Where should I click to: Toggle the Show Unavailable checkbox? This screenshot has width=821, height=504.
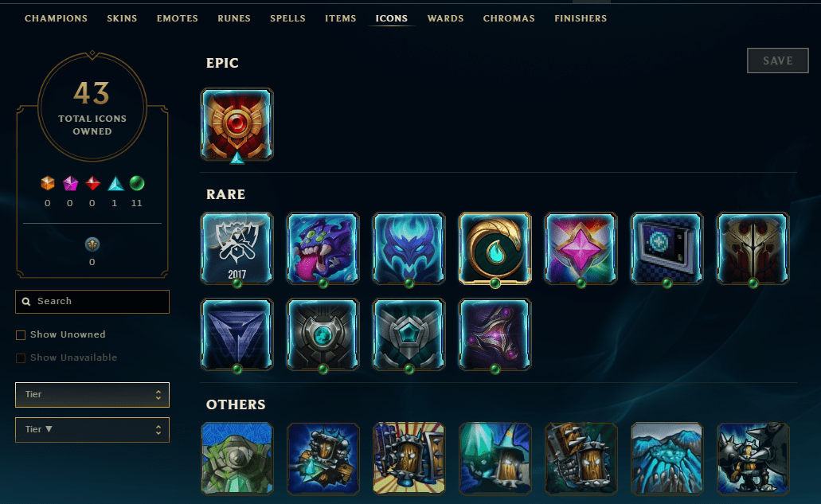point(21,358)
